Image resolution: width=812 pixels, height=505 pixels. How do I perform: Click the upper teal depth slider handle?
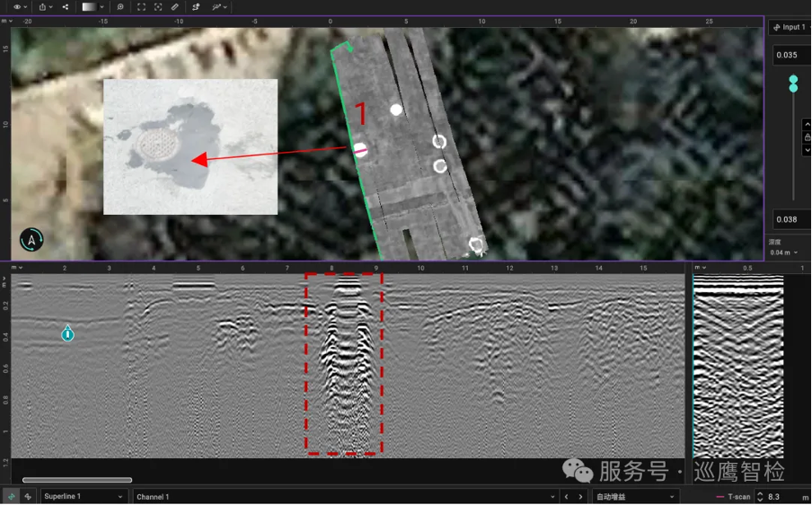pyautogui.click(x=793, y=79)
